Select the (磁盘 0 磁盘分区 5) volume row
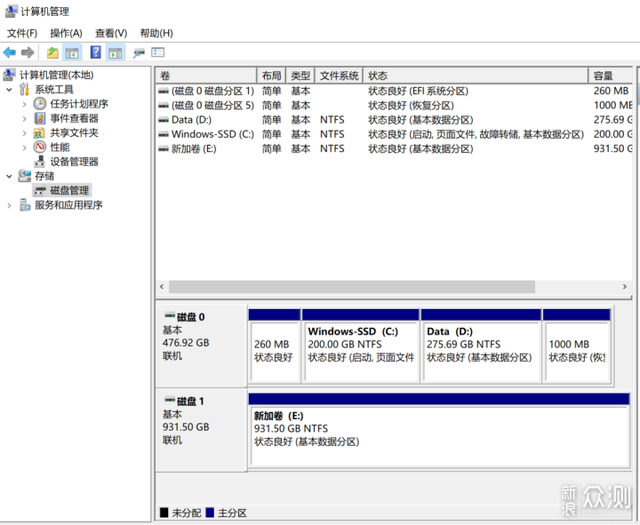This screenshot has height=525, width=640. point(394,105)
